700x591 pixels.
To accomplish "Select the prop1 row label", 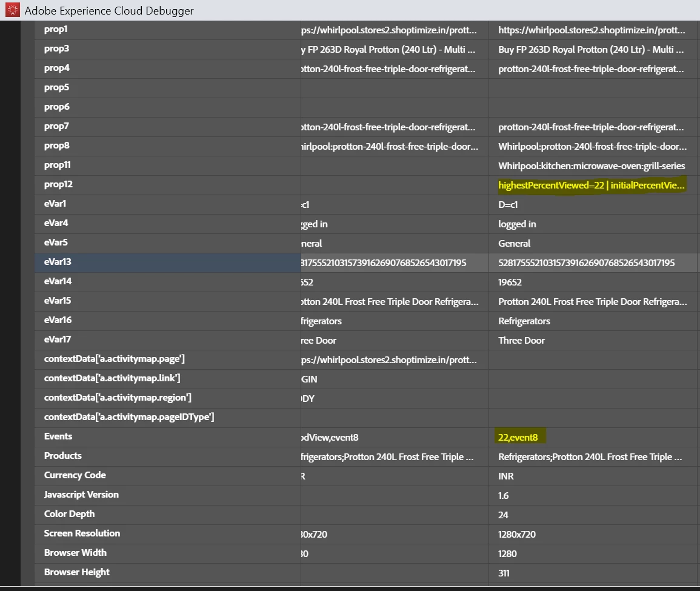I will pos(56,30).
